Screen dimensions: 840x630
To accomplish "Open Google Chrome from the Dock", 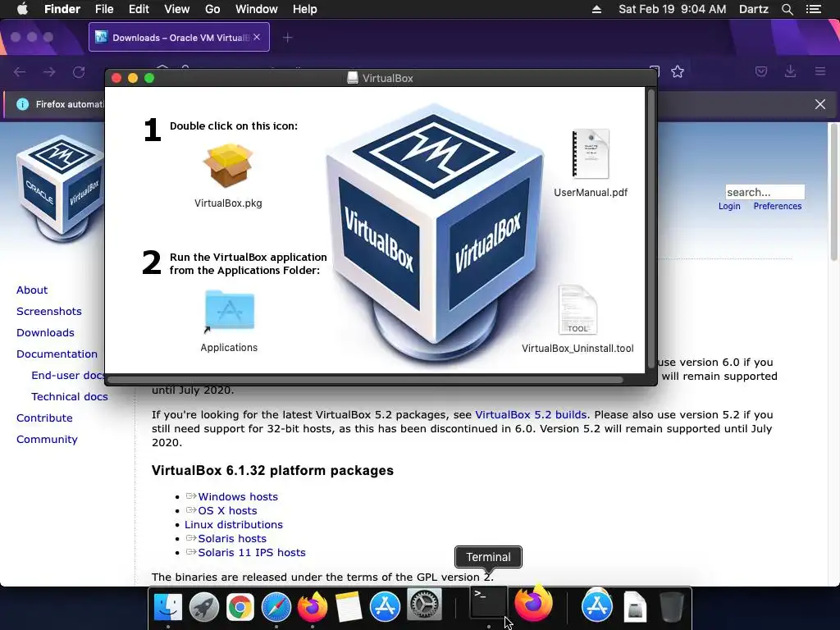I will point(240,606).
